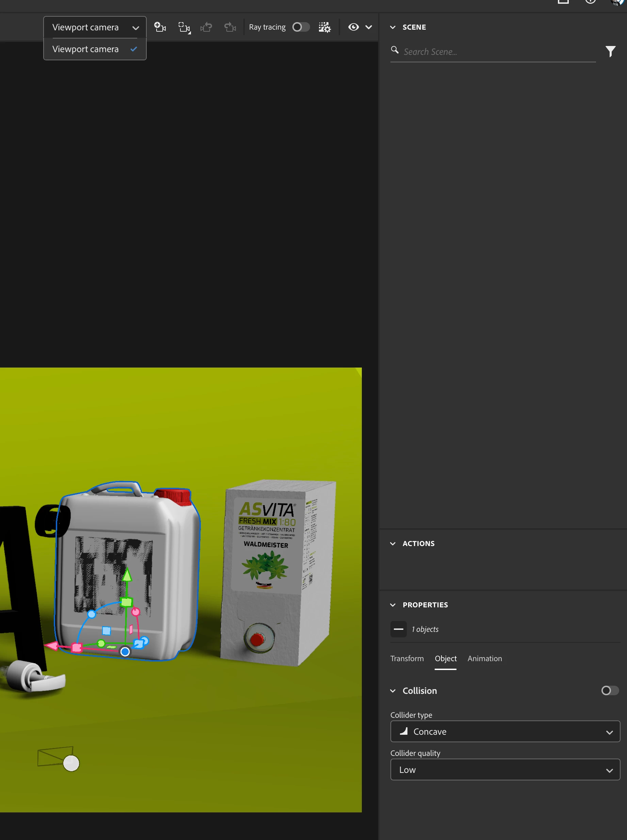The image size is (627, 840).
Task: Click the pink rotation circle handle
Action: coord(135,612)
